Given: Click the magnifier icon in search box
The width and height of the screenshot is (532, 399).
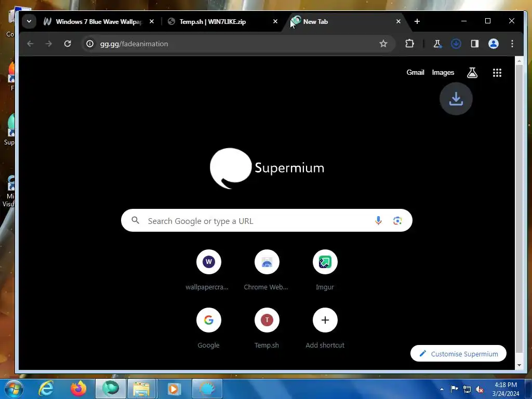Looking at the screenshot, I should (x=136, y=220).
